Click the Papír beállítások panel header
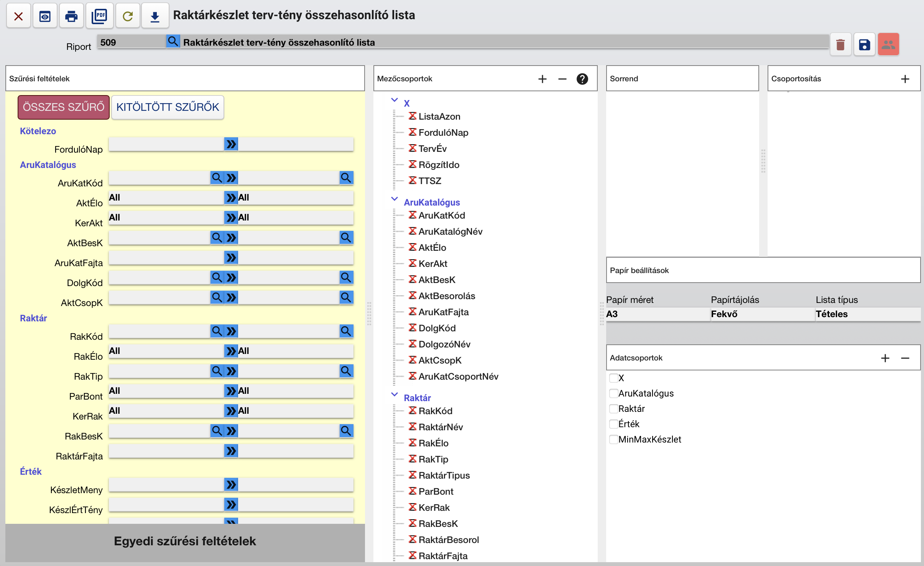The height and width of the screenshot is (566, 924). point(763,270)
